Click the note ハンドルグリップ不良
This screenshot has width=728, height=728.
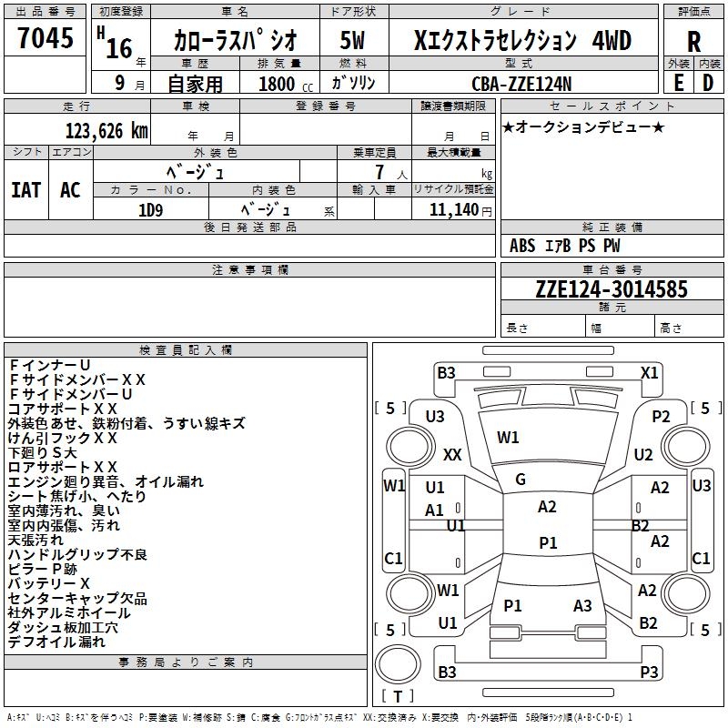click(77, 554)
